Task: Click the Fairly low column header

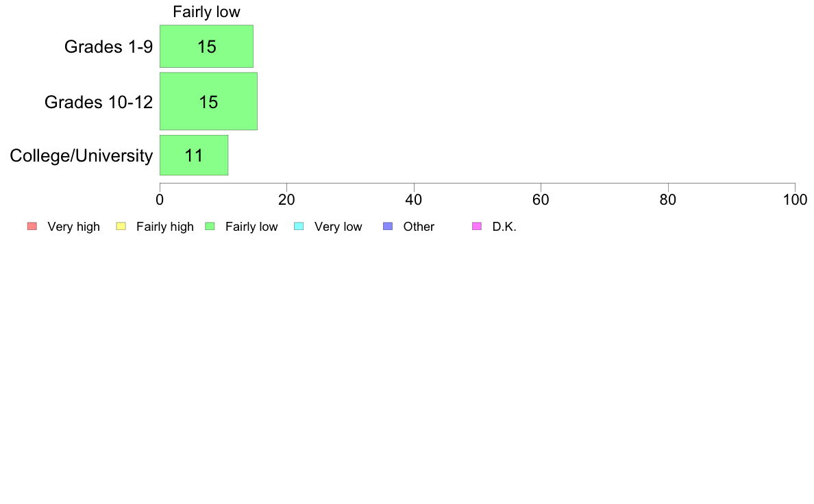Action: 207,12
